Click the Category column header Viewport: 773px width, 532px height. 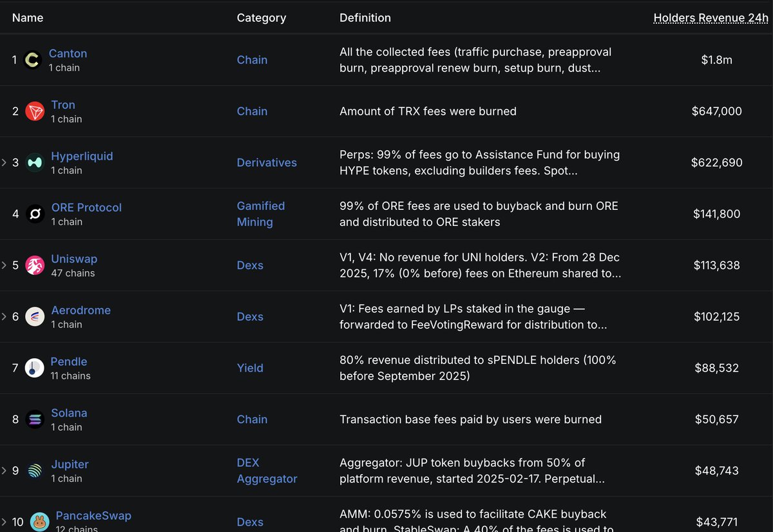tap(262, 18)
